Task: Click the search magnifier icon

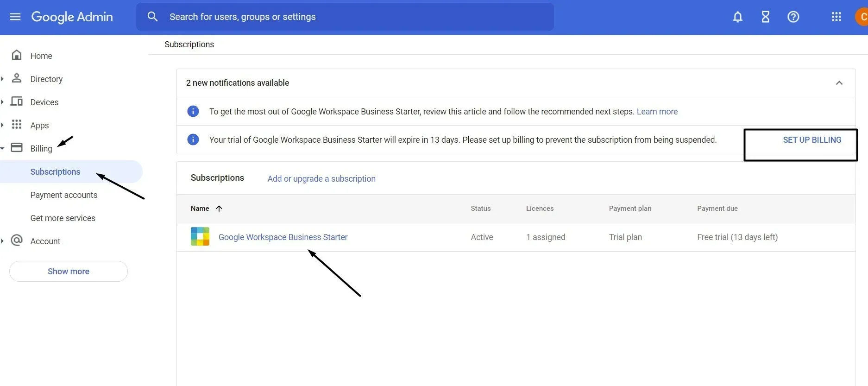Action: (152, 17)
